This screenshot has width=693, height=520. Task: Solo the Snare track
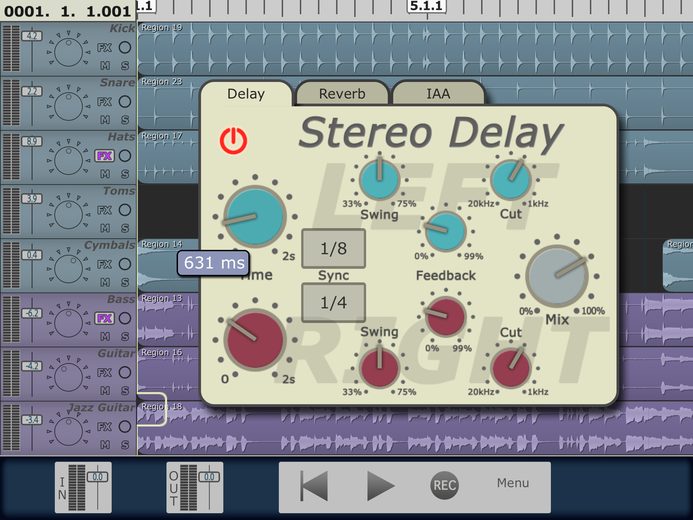click(125, 120)
